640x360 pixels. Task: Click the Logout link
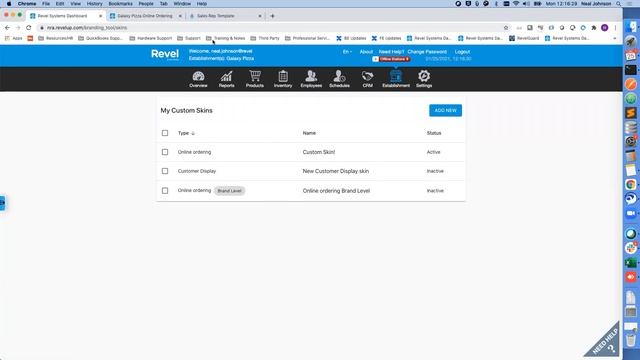462,52
